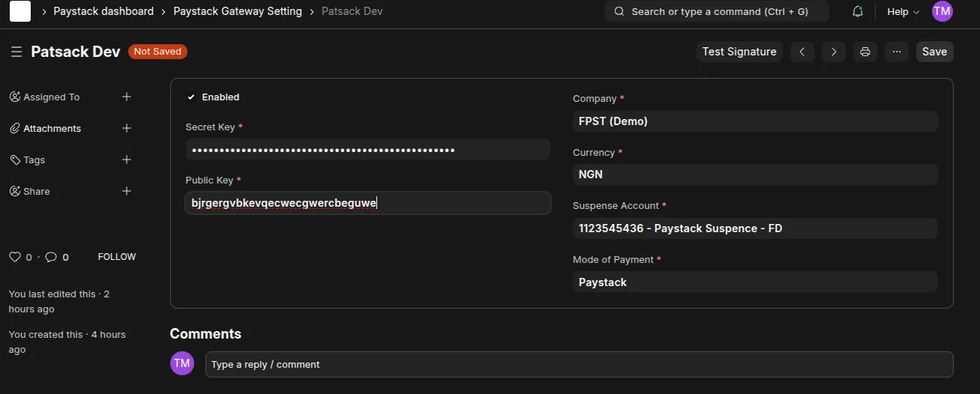The height and width of the screenshot is (394, 980).
Task: Click the heart like icon
Action: tap(15, 257)
